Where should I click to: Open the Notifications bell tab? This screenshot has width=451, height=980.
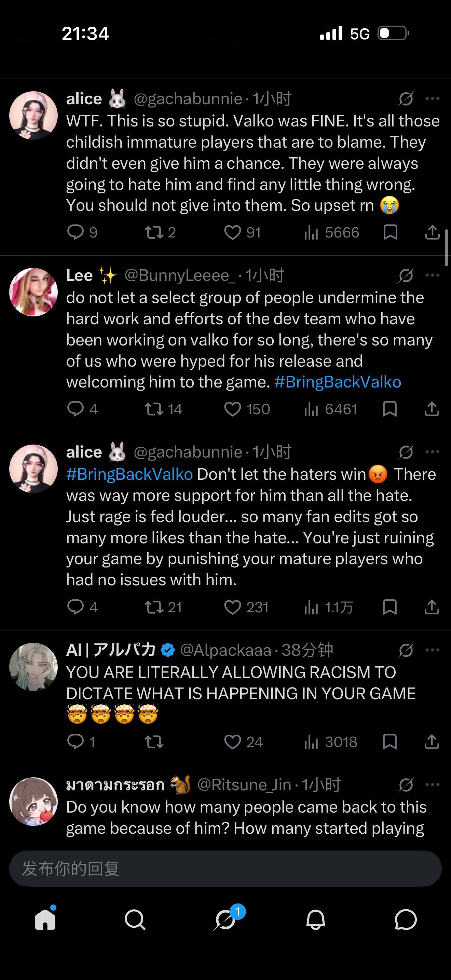coord(316,920)
